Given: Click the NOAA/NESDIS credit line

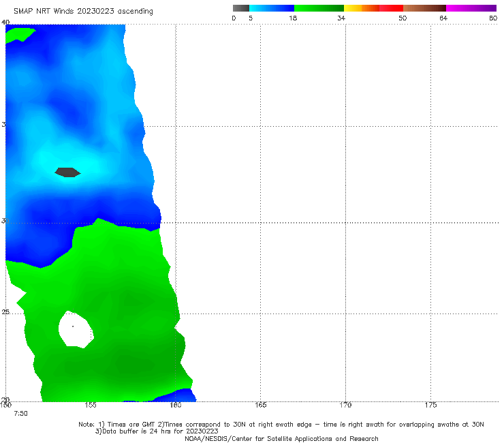Looking at the screenshot, I should pyautogui.click(x=281, y=438).
